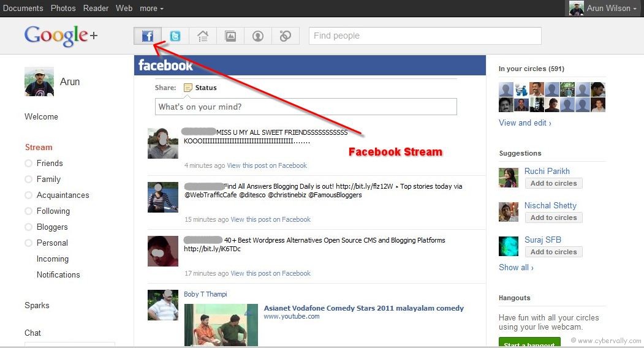
Task: Open Documents in the top bar
Action: coord(23,8)
